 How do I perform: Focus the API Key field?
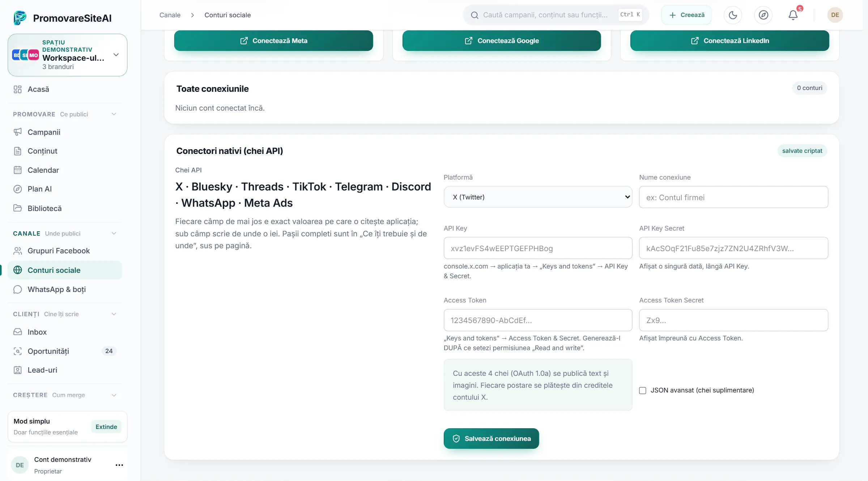click(538, 248)
